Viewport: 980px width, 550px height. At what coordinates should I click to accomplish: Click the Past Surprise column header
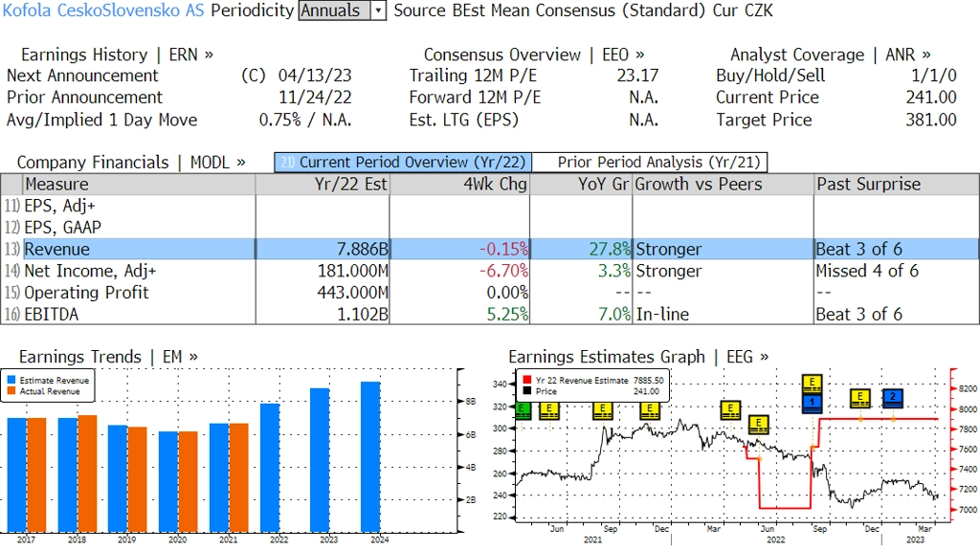click(x=896, y=185)
